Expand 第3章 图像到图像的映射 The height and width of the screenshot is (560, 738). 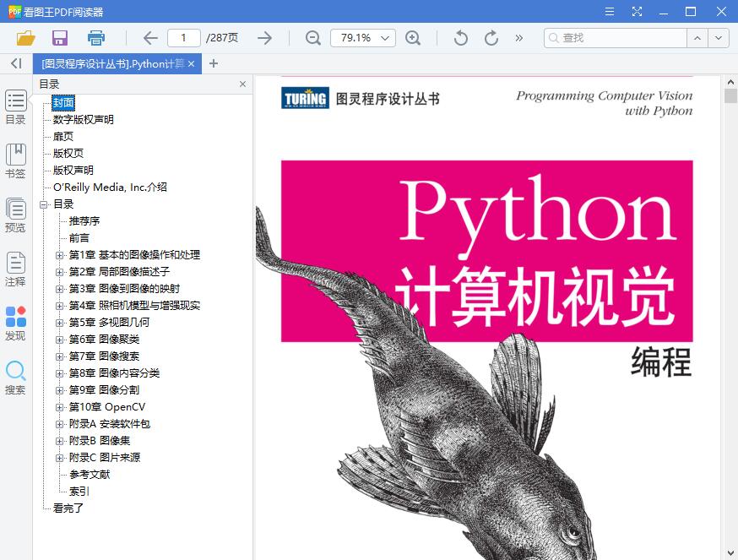click(x=59, y=289)
